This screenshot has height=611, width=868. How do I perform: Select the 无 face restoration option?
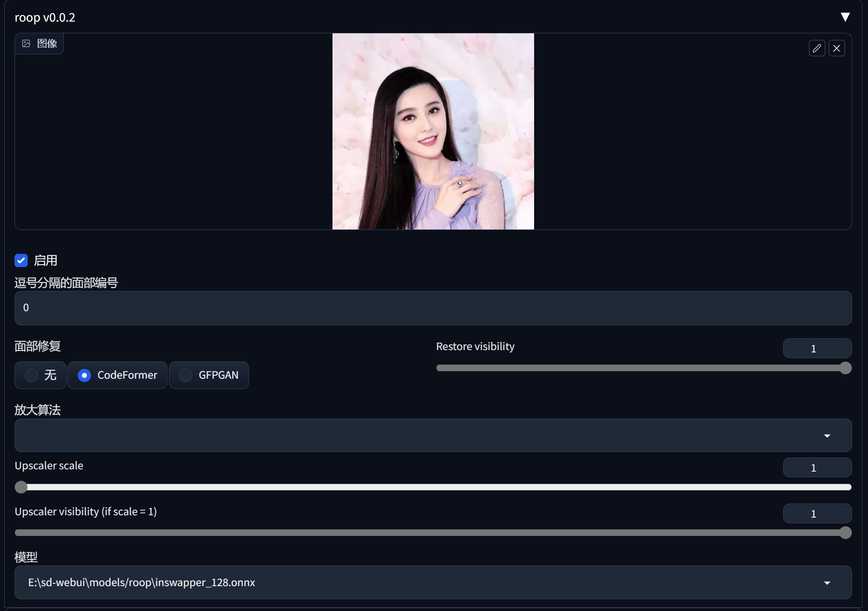[40, 375]
